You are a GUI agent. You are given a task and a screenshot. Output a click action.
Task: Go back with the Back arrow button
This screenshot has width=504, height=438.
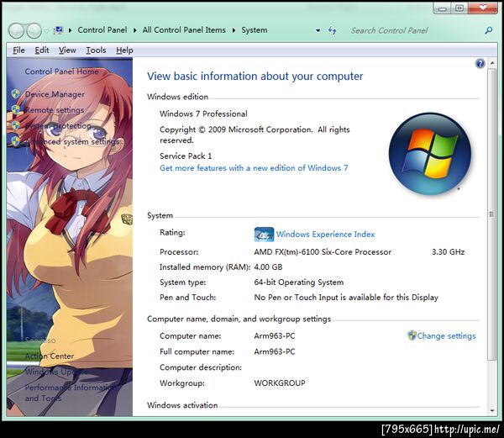16,30
